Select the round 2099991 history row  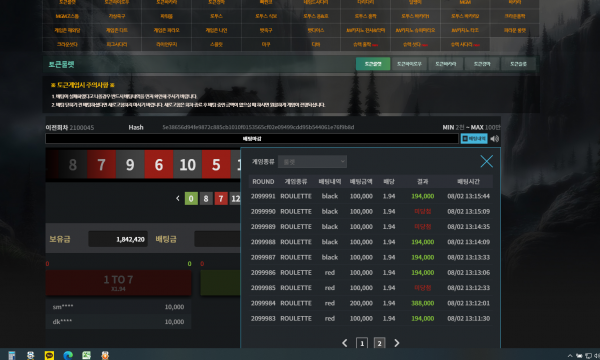[x=370, y=196]
